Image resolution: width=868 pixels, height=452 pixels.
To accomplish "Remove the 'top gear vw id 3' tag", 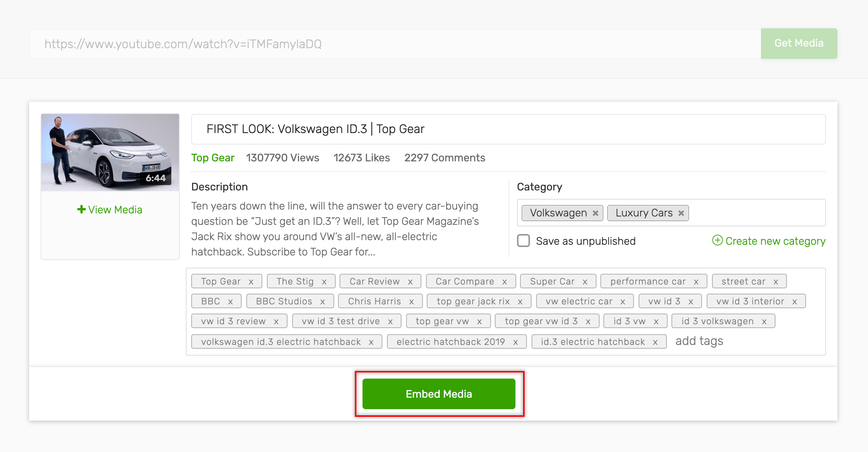I will [588, 322].
